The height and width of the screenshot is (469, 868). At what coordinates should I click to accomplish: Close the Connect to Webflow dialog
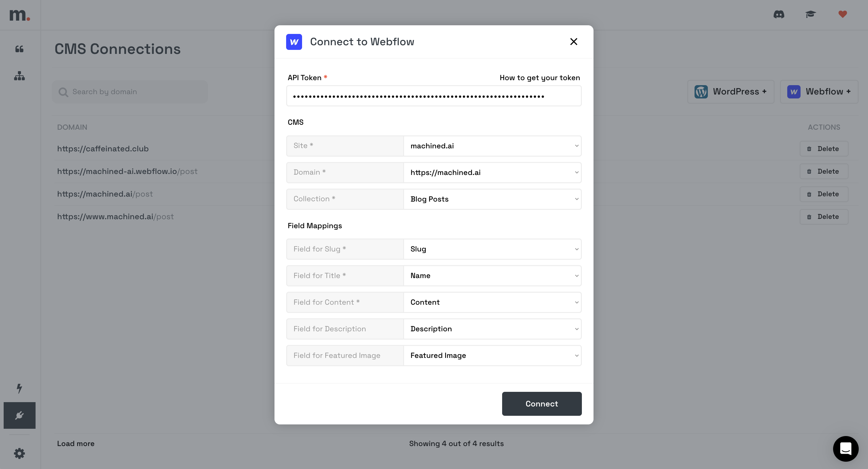574,42
